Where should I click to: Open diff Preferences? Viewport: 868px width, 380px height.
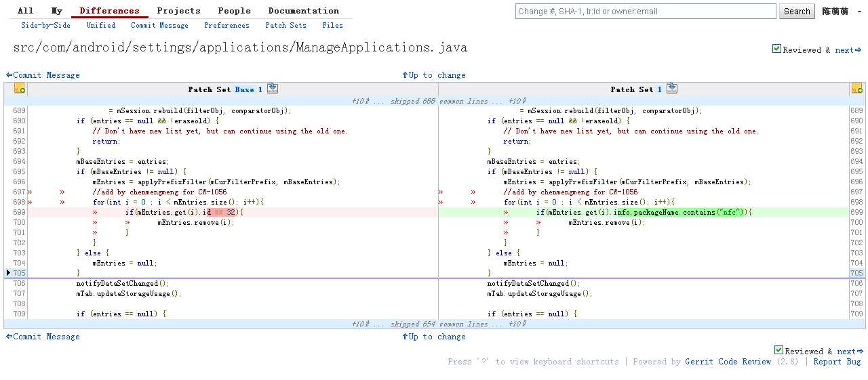[227, 26]
